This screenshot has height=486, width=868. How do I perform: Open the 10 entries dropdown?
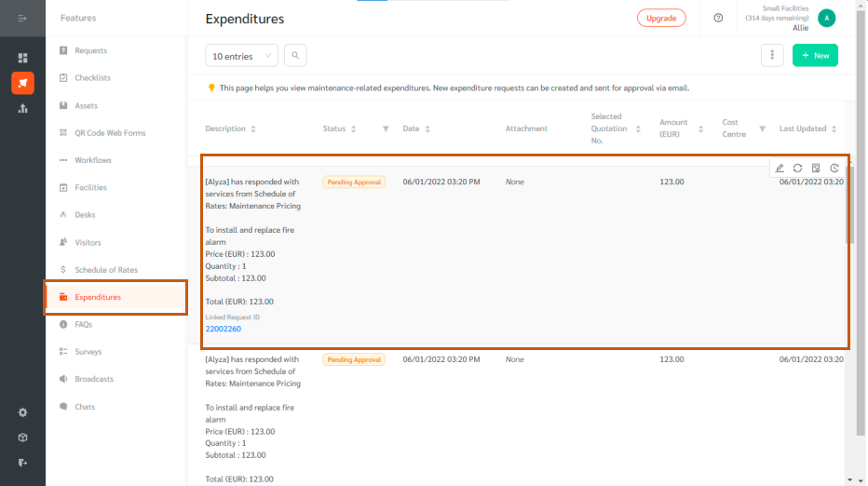(x=242, y=56)
